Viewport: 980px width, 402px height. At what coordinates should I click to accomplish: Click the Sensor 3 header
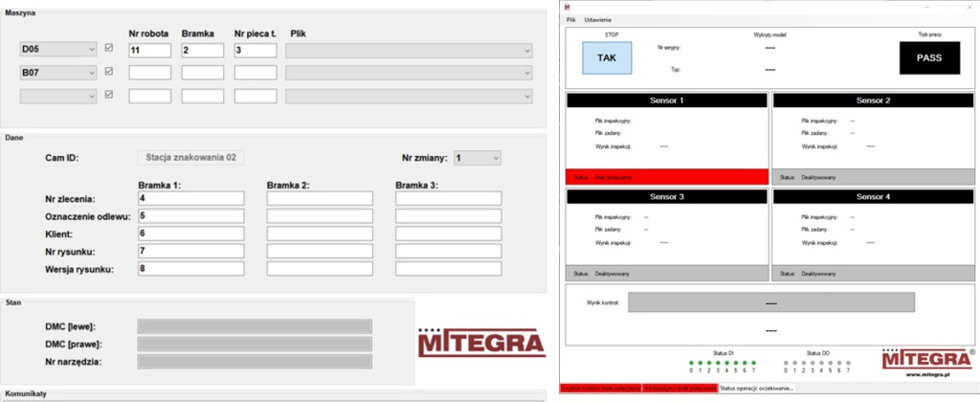coord(666,196)
